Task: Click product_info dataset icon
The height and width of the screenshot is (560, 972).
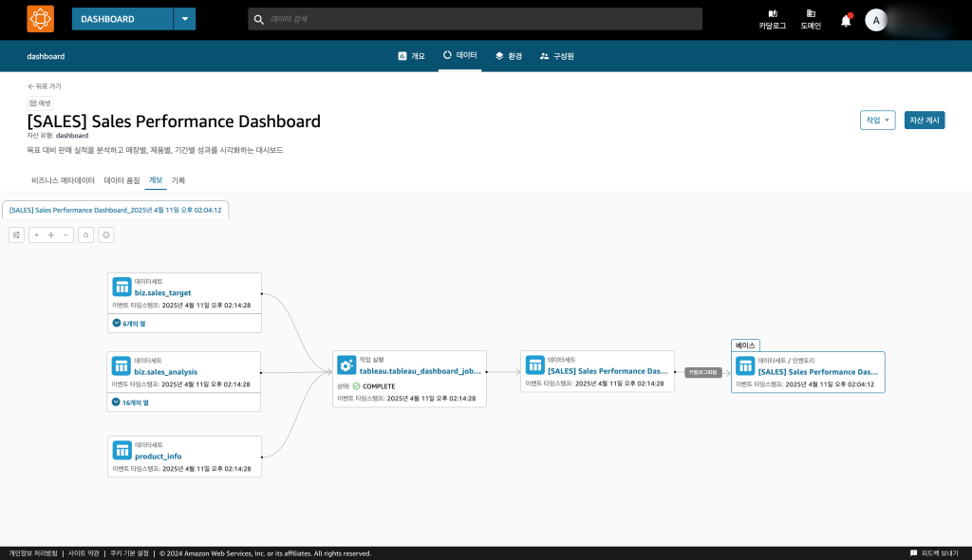Action: click(x=122, y=450)
